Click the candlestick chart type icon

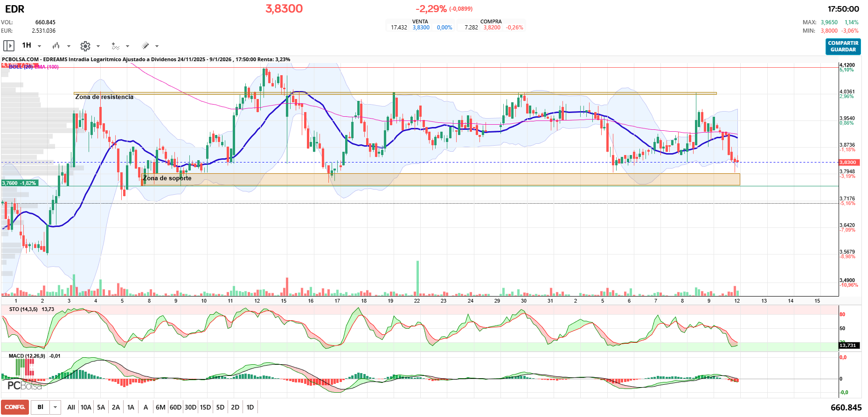tap(56, 46)
